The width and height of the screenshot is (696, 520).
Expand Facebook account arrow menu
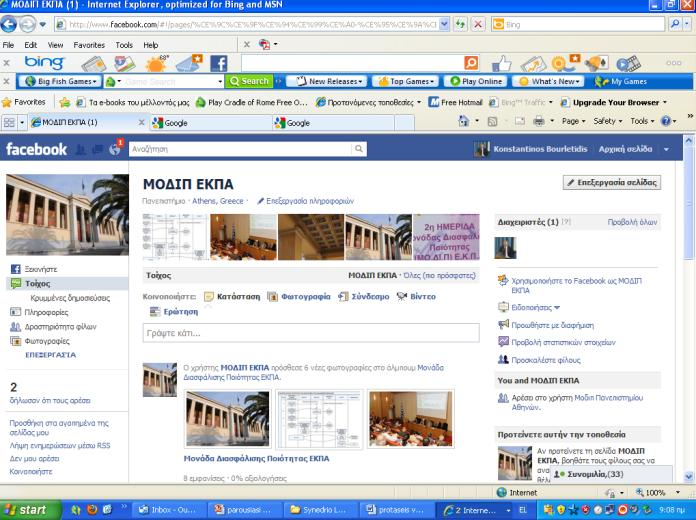[666, 149]
